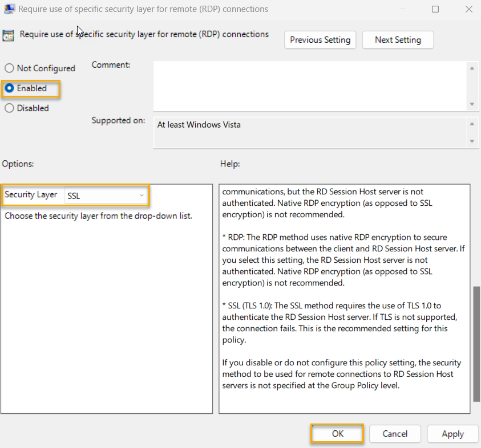Confirm the policy with OK
Viewport: 481px width, 448px height.
(x=337, y=434)
